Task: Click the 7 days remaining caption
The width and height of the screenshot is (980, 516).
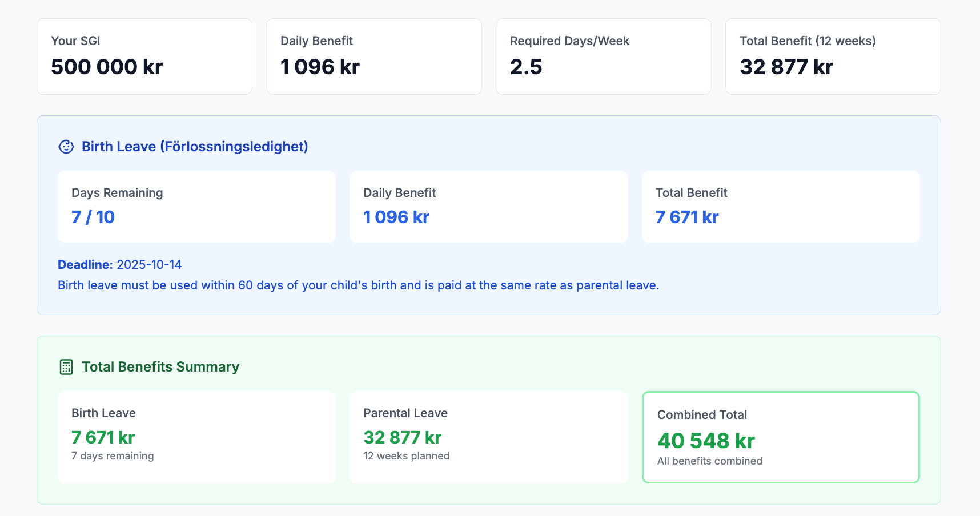Action: [113, 456]
